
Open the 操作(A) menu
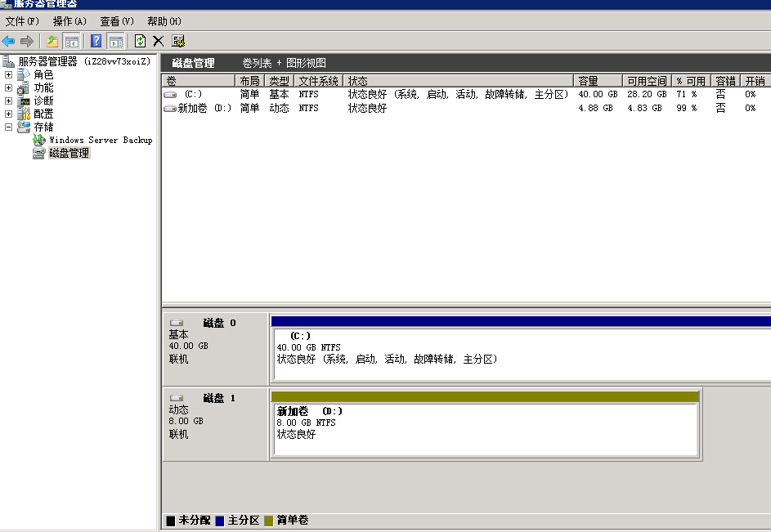(x=69, y=20)
